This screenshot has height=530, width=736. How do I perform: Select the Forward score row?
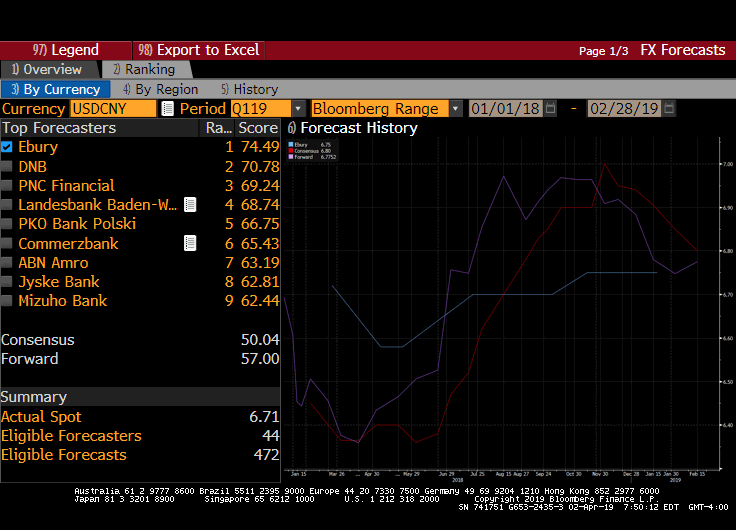pos(140,359)
